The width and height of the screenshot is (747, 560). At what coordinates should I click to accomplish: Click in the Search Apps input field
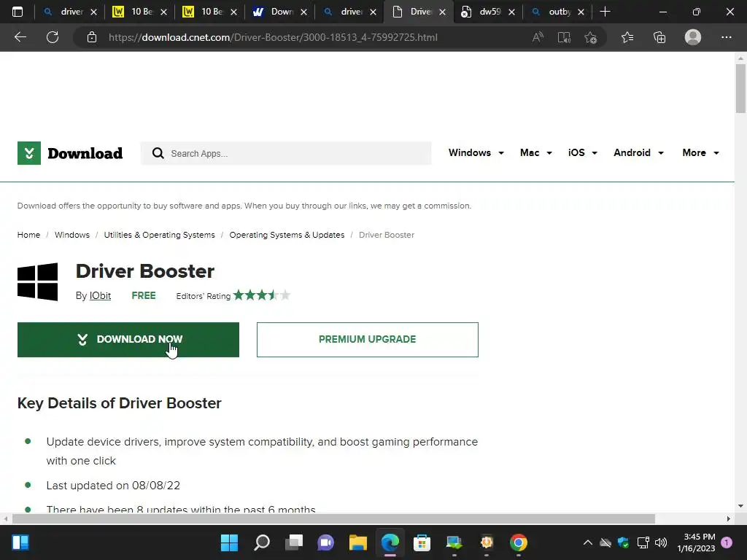click(x=286, y=153)
